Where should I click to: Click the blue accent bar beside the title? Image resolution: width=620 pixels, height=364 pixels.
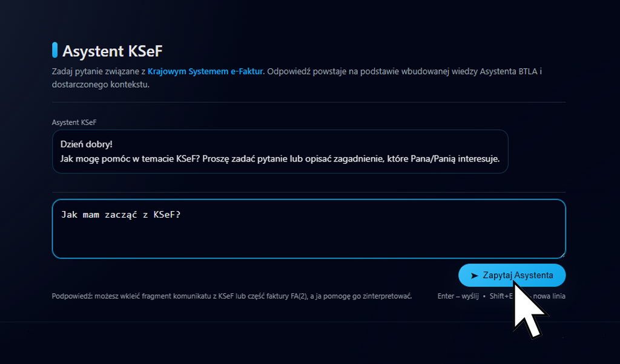tap(54, 50)
